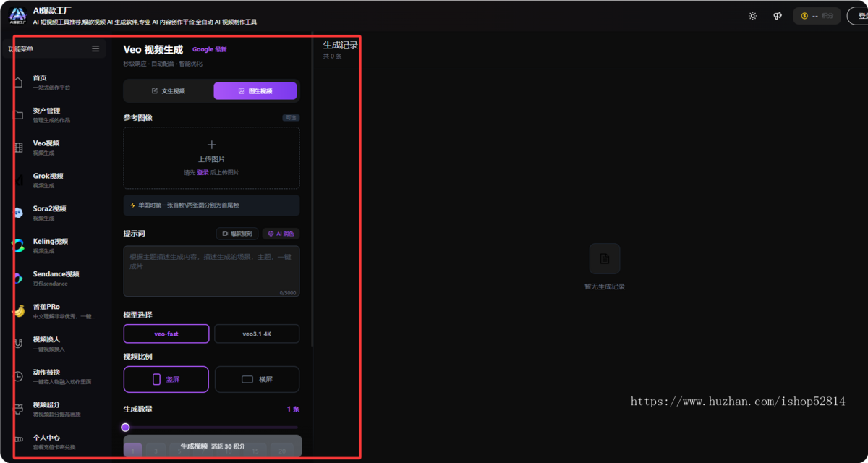Click the 爆款复刻 button

237,234
